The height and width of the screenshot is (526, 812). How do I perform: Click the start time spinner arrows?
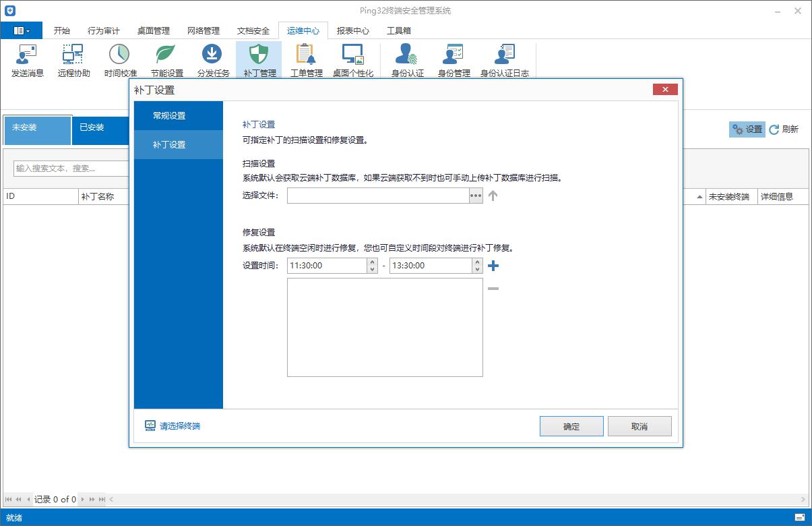[x=373, y=266]
